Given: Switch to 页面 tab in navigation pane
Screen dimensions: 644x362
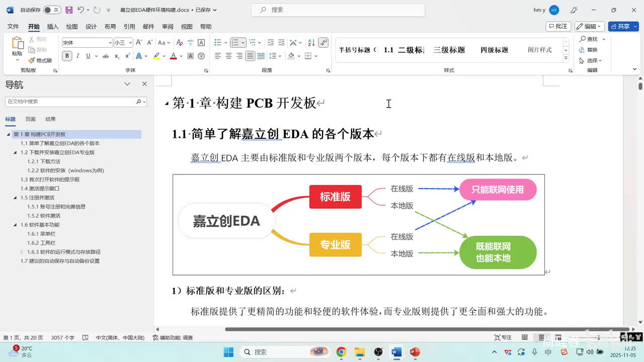Looking at the screenshot, I should point(31,119).
